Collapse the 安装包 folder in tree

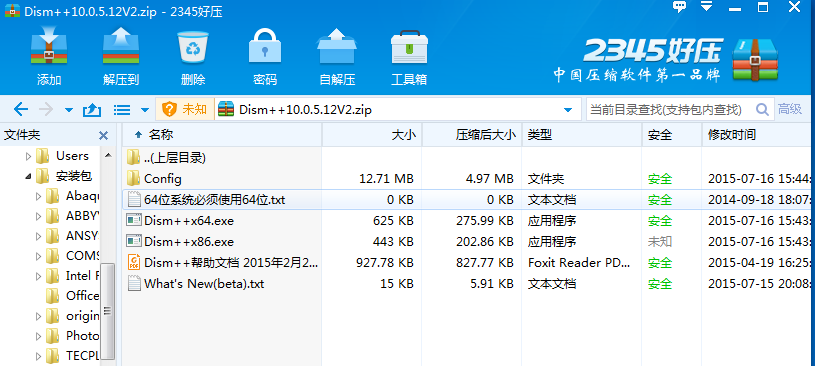pos(28,176)
